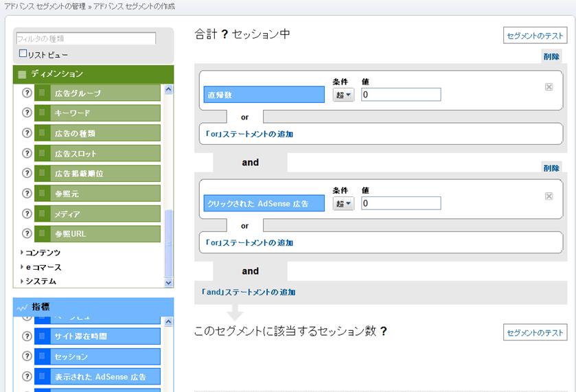Select the 広告の種類 dimension item
576x392 pixels.
coord(97,133)
